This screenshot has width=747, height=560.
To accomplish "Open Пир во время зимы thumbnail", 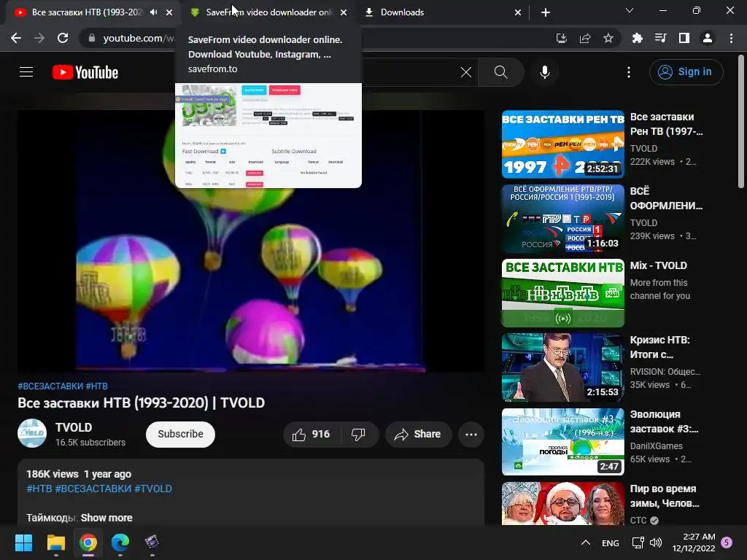I will click(562, 503).
